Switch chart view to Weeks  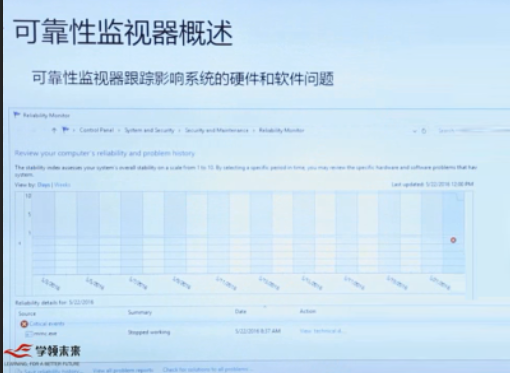click(x=62, y=185)
